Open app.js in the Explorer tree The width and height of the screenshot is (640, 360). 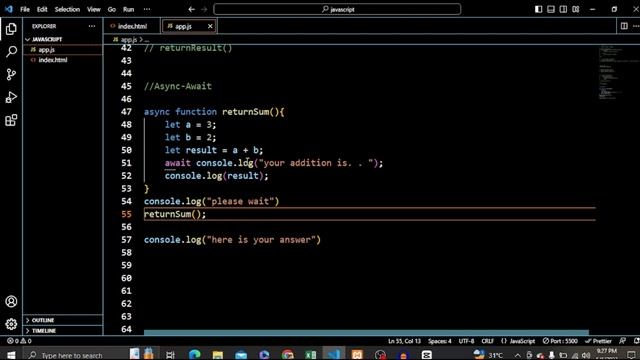pyautogui.click(x=63, y=49)
